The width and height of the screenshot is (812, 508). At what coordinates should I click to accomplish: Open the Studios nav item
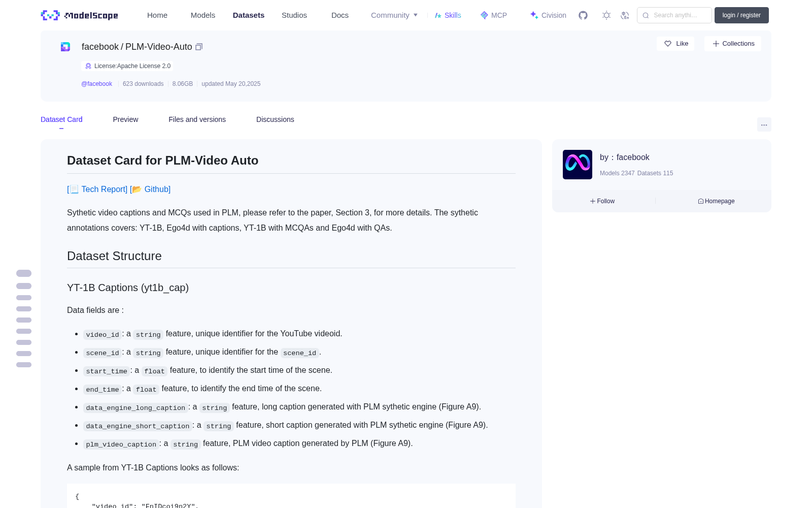[294, 15]
